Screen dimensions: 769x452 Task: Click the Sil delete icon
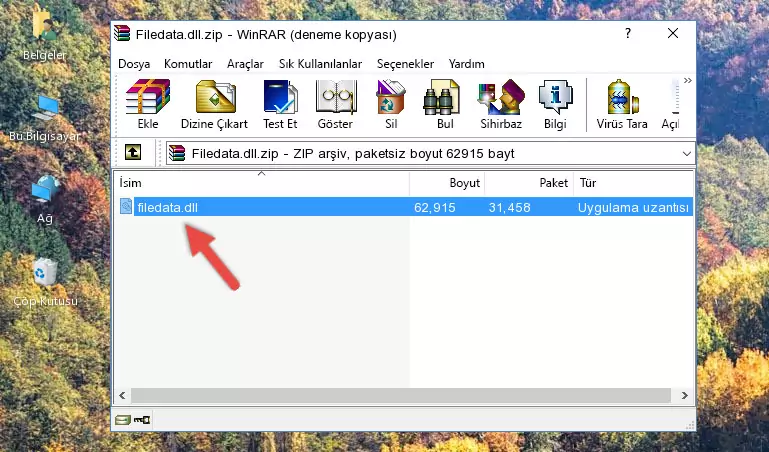pos(391,104)
